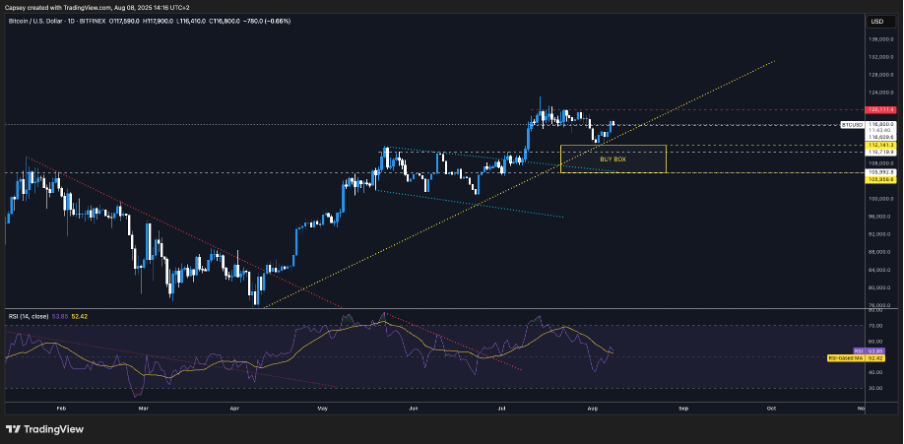
Task: Click the yellow 112,141.3 price label
Action: [x=880, y=145]
